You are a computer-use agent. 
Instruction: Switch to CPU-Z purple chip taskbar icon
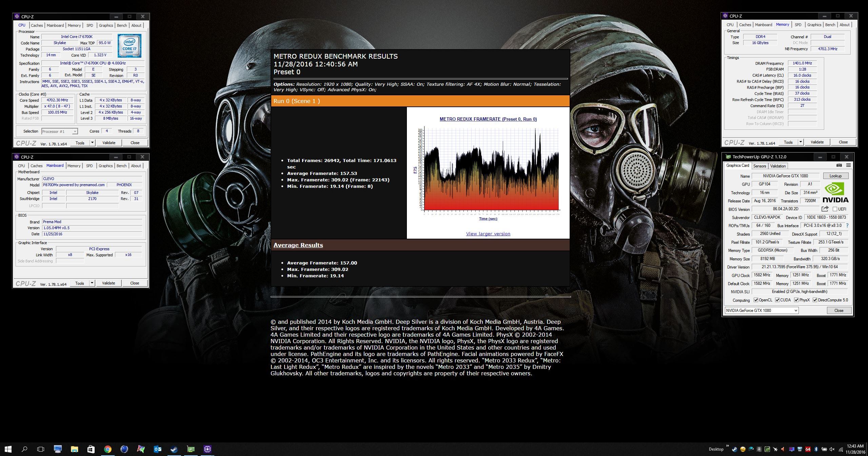coord(208,449)
